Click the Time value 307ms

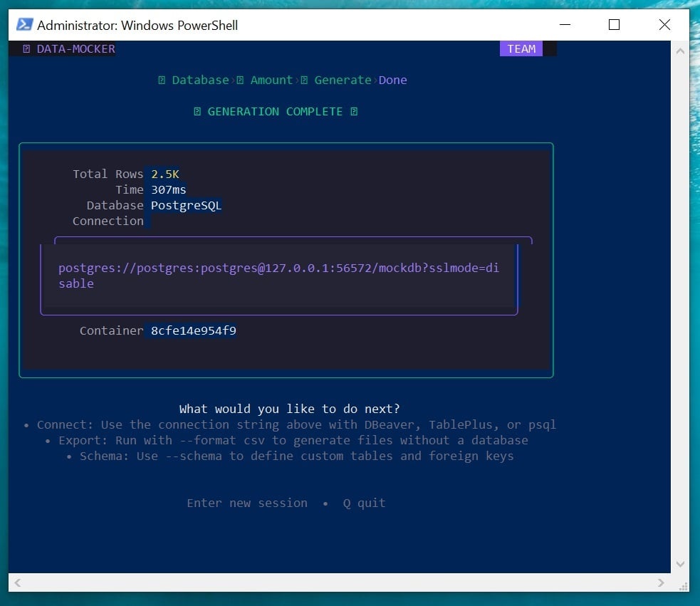coord(168,190)
